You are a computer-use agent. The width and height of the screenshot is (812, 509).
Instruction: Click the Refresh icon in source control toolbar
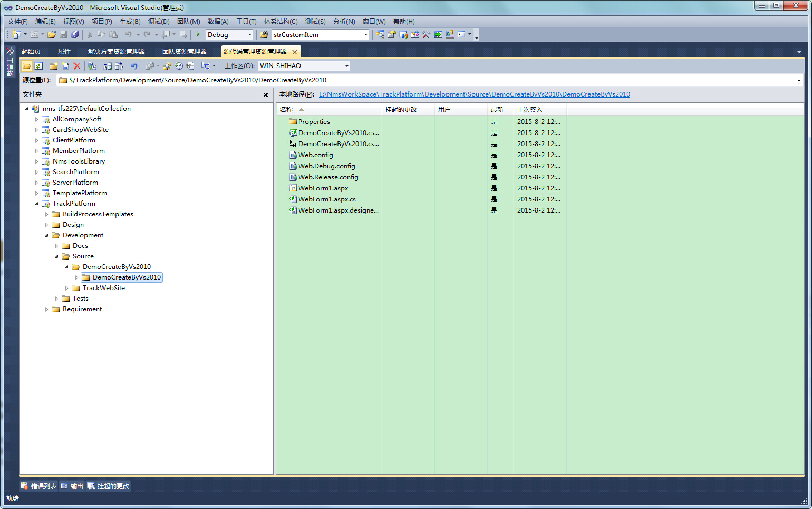(38, 66)
